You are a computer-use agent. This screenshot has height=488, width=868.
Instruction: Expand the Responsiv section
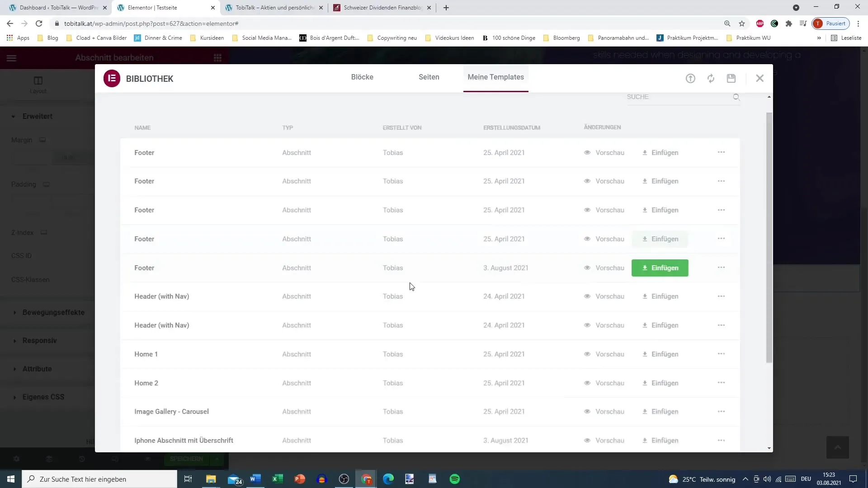(39, 341)
